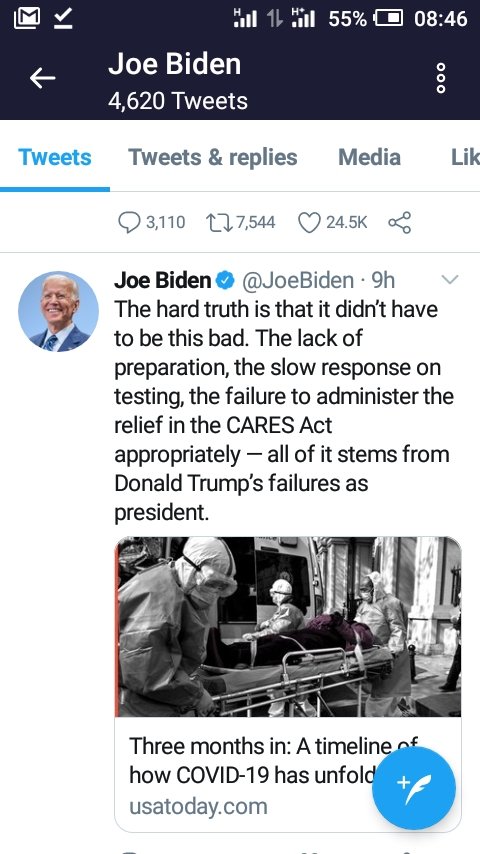Image resolution: width=480 pixels, height=854 pixels.
Task: Switch to the Media tab
Action: [369, 157]
